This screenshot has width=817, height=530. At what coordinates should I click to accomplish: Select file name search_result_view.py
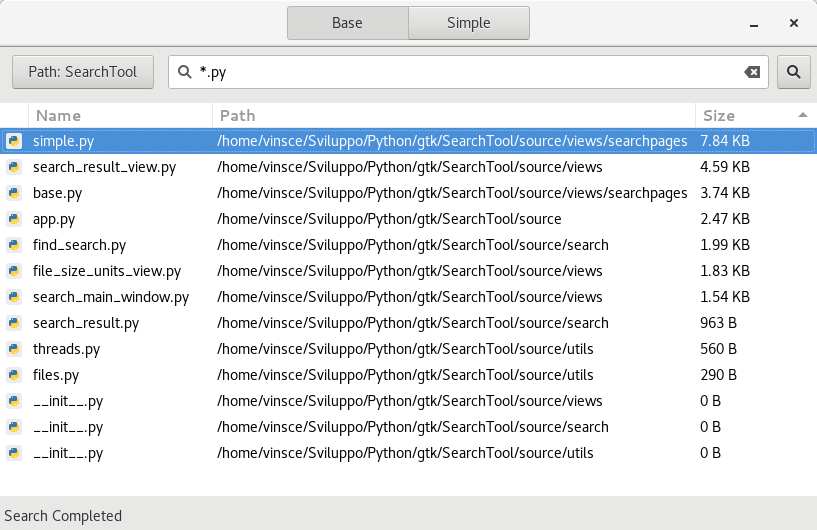[x=104, y=167]
